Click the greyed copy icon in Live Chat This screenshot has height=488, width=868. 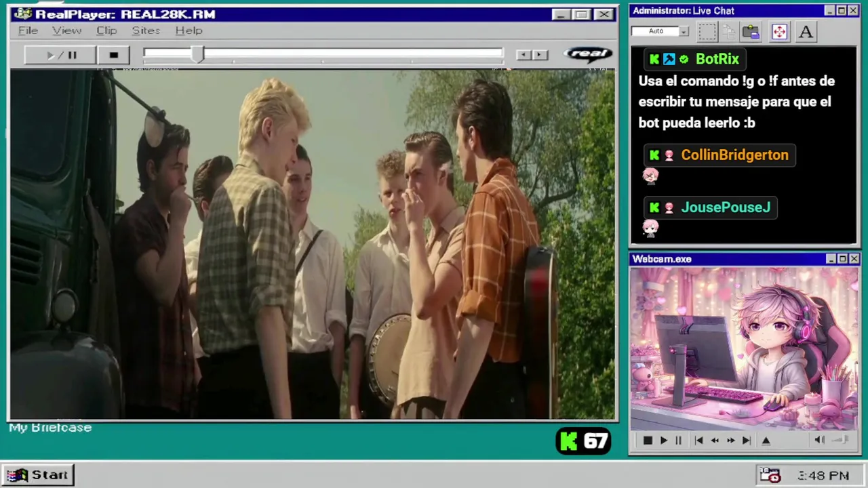point(729,32)
